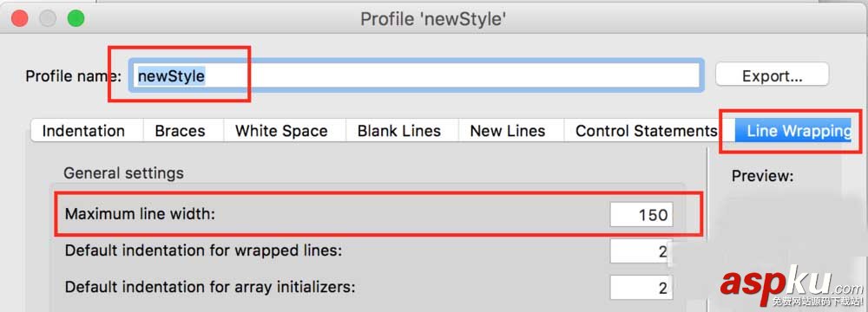Focus the array initializers indentation field
The image size is (868, 312).
[x=641, y=287]
